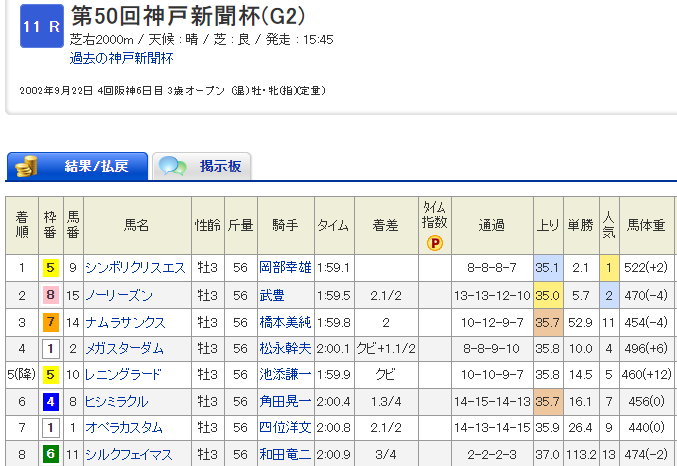Click 5(降) placing in レニングラード row
The height and width of the screenshot is (466, 677).
pyautogui.click(x=22, y=374)
